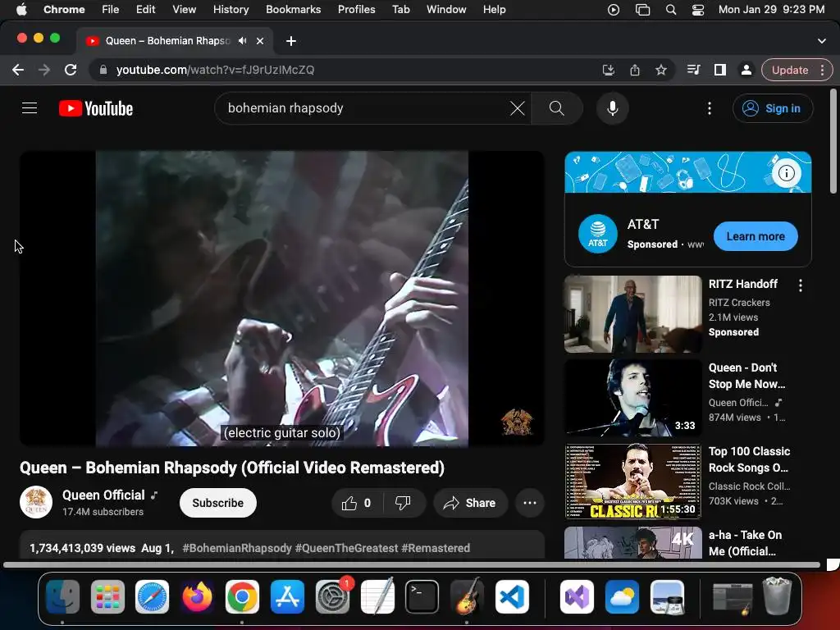This screenshot has height=630, width=840.
Task: Open the Bookmarks menu
Action: click(x=293, y=10)
